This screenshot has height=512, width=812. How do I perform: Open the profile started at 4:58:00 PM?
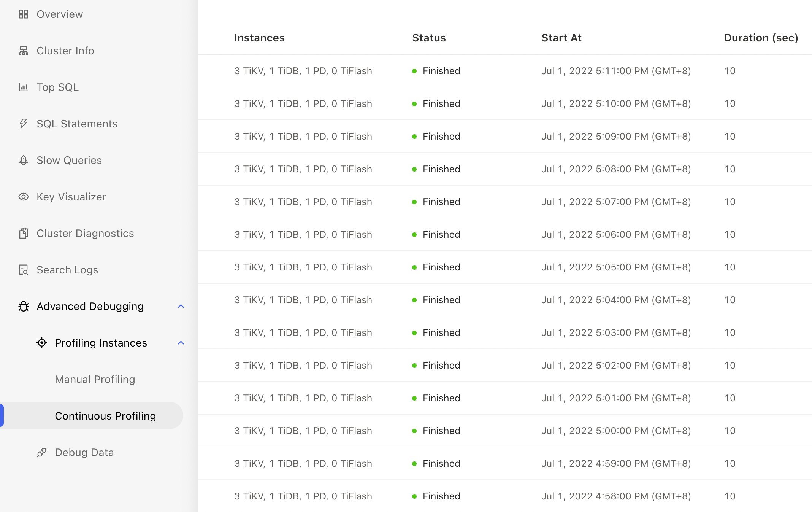(x=616, y=496)
